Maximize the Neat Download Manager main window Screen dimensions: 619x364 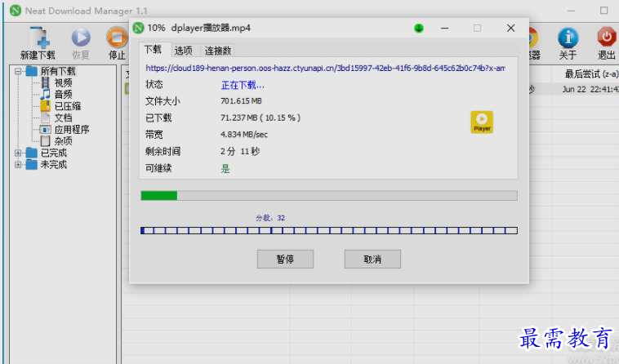[604, 11]
